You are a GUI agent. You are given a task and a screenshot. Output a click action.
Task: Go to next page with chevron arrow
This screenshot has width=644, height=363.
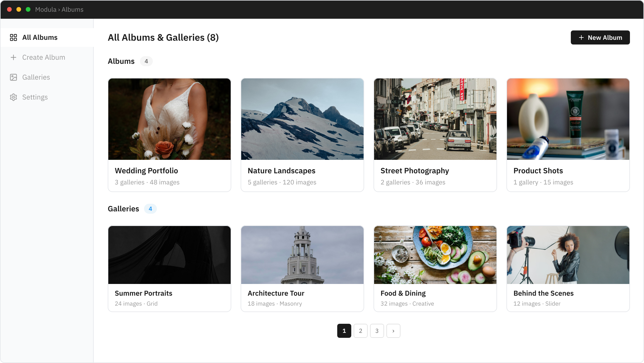point(393,331)
